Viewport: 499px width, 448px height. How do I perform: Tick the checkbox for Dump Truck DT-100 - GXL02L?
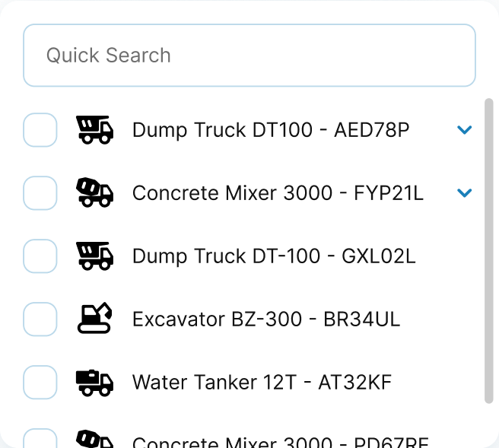click(40, 256)
